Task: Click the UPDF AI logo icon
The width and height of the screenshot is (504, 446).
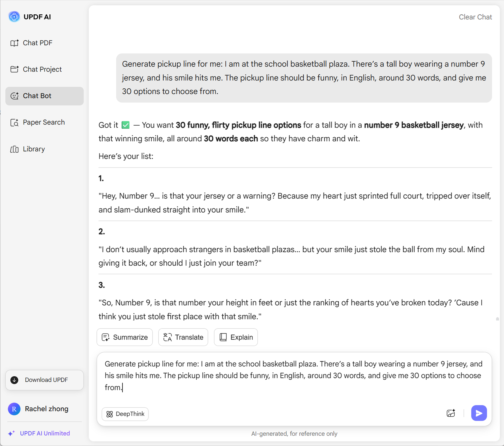Action: [14, 17]
